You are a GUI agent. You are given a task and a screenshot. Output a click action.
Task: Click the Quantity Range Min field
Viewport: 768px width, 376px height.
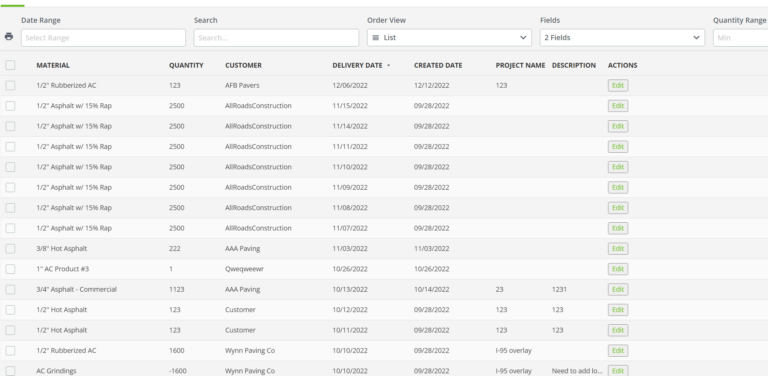tap(741, 38)
